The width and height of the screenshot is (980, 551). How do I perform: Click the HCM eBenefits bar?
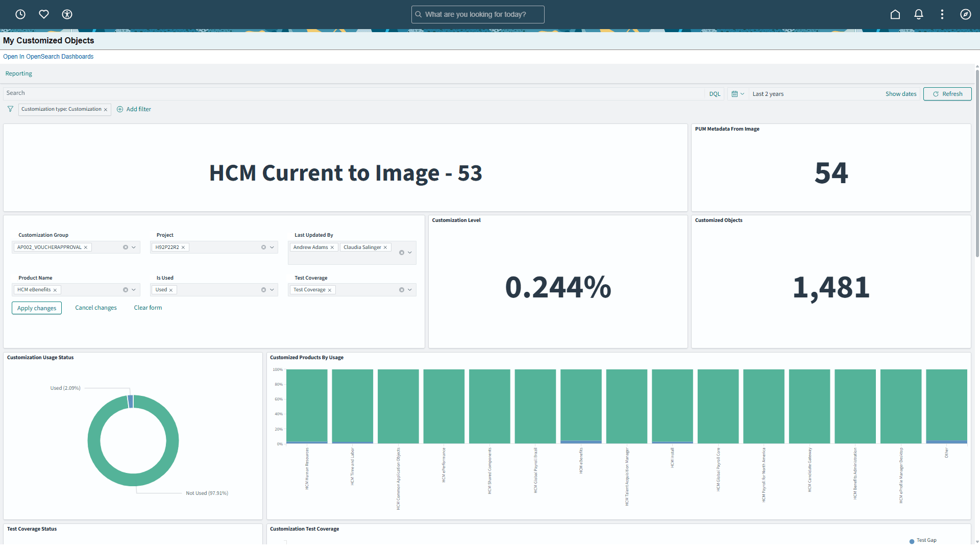(581, 406)
